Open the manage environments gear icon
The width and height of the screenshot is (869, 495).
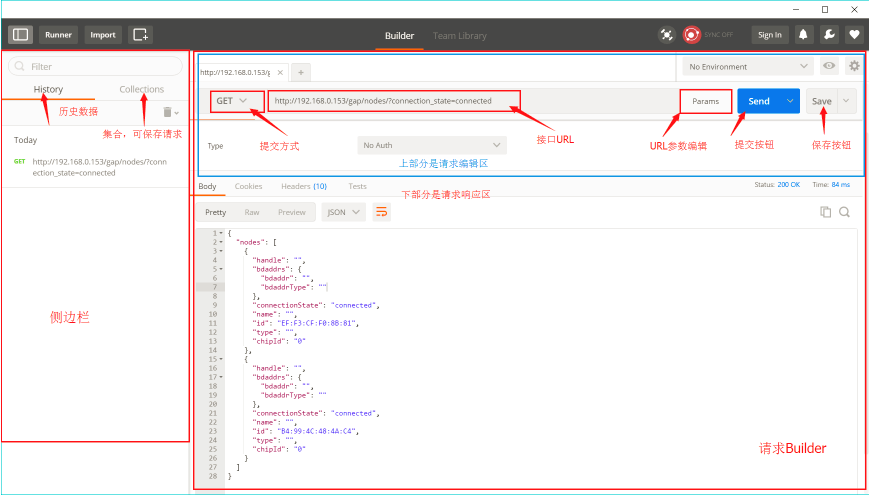pyautogui.click(x=854, y=66)
